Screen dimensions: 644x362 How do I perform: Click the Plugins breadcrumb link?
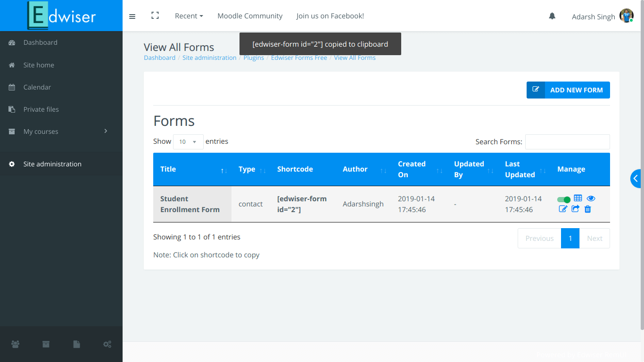(254, 58)
